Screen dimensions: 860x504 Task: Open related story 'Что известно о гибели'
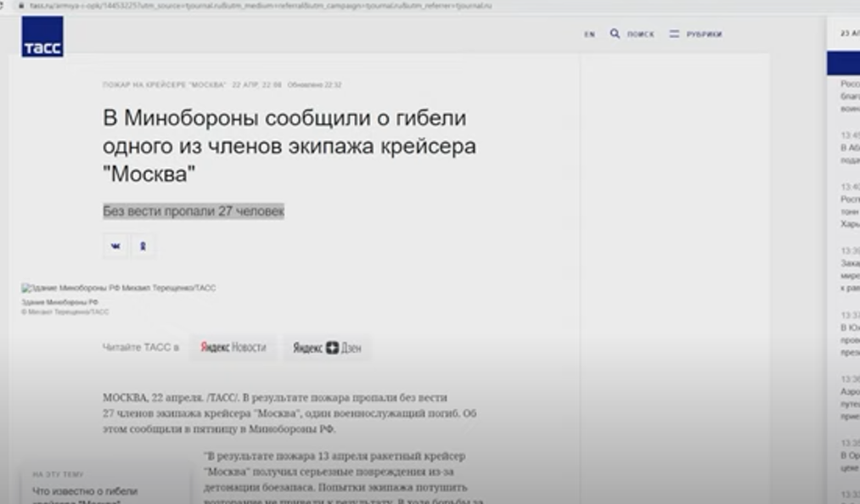tap(85, 491)
